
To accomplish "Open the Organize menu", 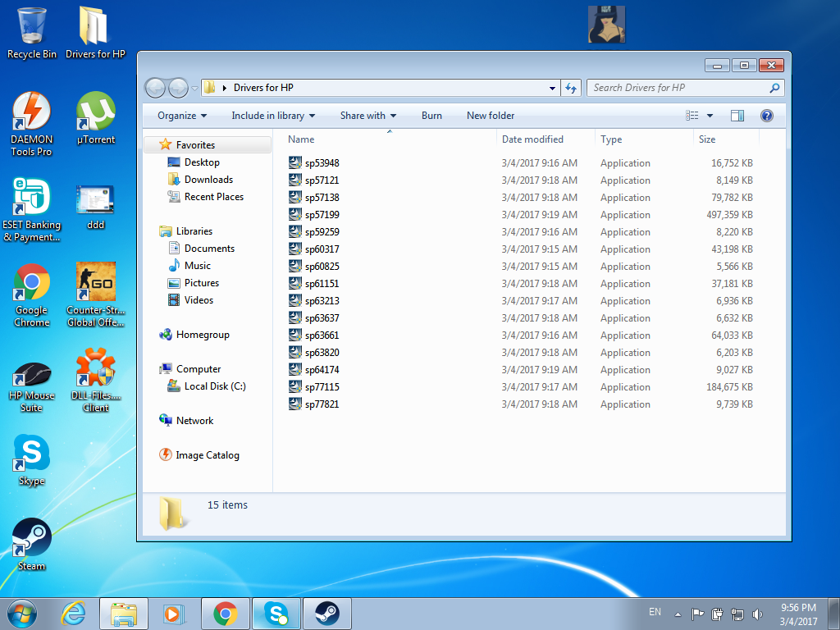I will (181, 116).
